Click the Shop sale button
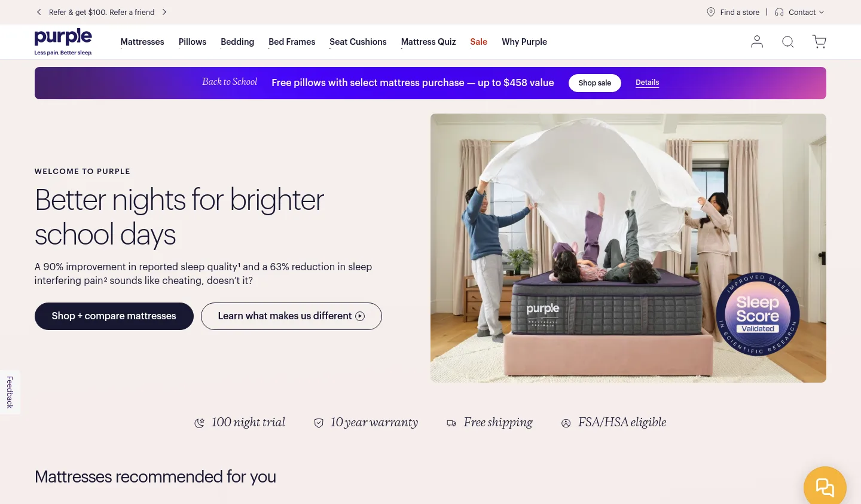Viewport: 861px width, 504px height. (x=595, y=83)
